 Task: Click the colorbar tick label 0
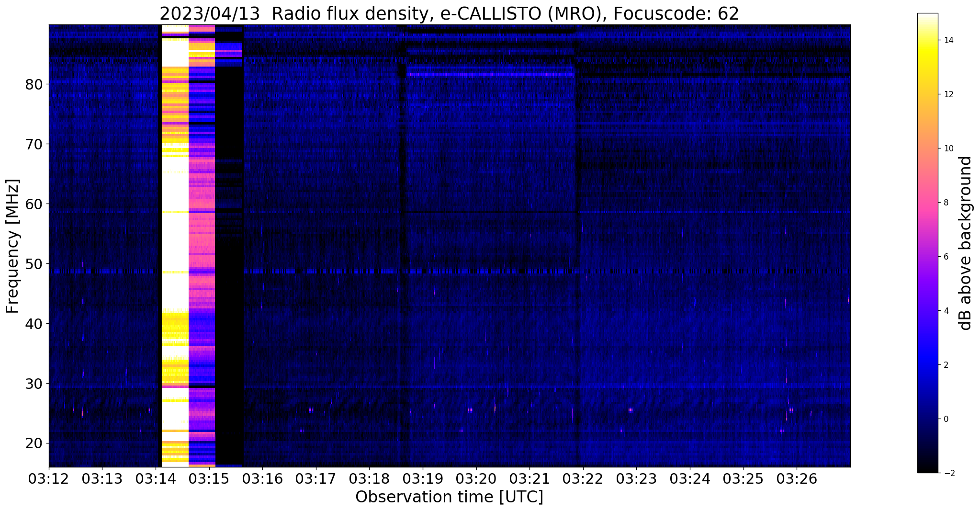pos(946,419)
